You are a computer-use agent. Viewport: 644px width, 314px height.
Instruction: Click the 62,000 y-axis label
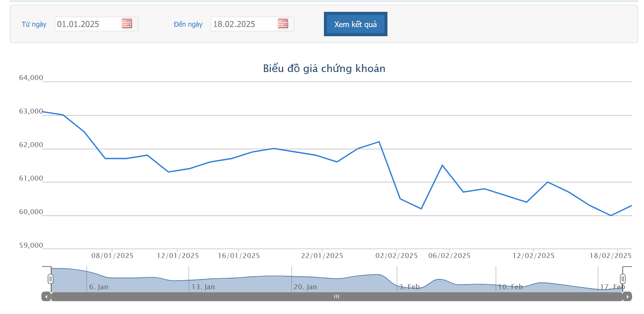[x=31, y=145]
